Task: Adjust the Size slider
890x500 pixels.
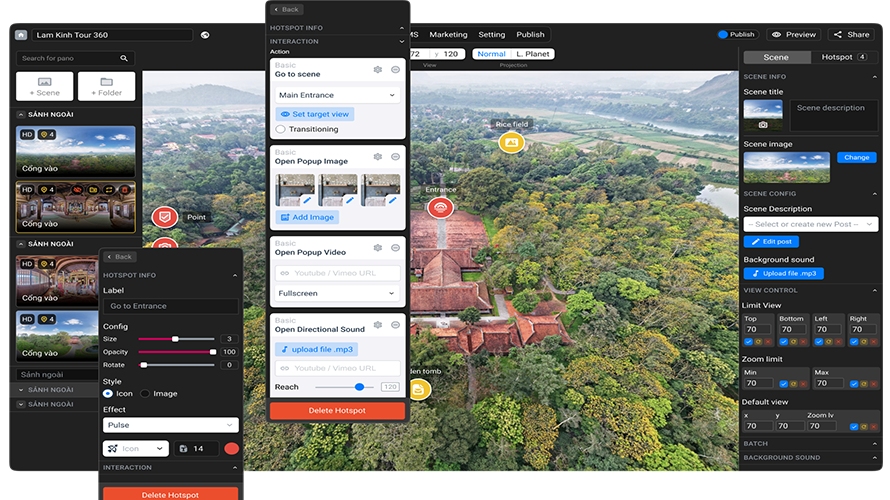Action: pos(175,339)
